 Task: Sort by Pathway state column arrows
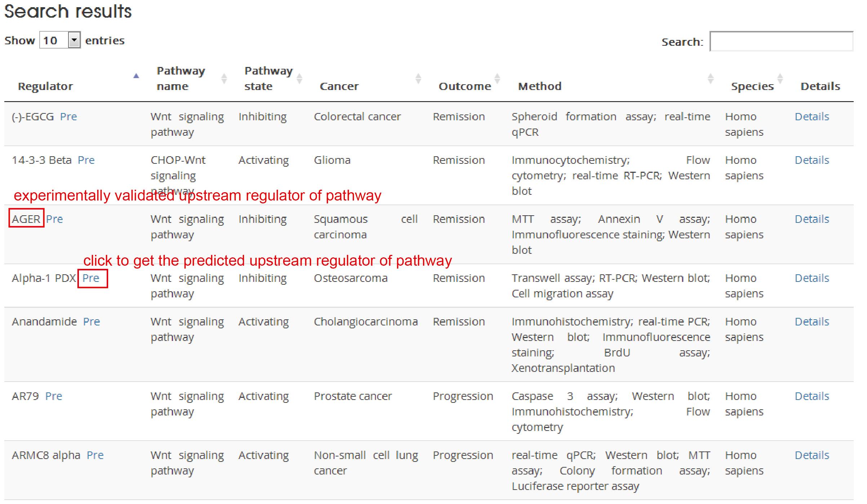[299, 78]
